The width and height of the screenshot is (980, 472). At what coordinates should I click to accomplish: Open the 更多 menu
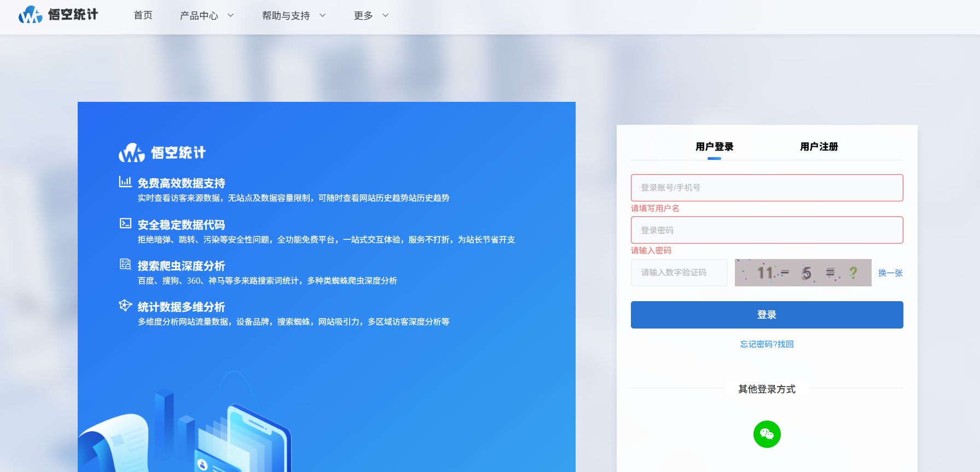[363, 16]
